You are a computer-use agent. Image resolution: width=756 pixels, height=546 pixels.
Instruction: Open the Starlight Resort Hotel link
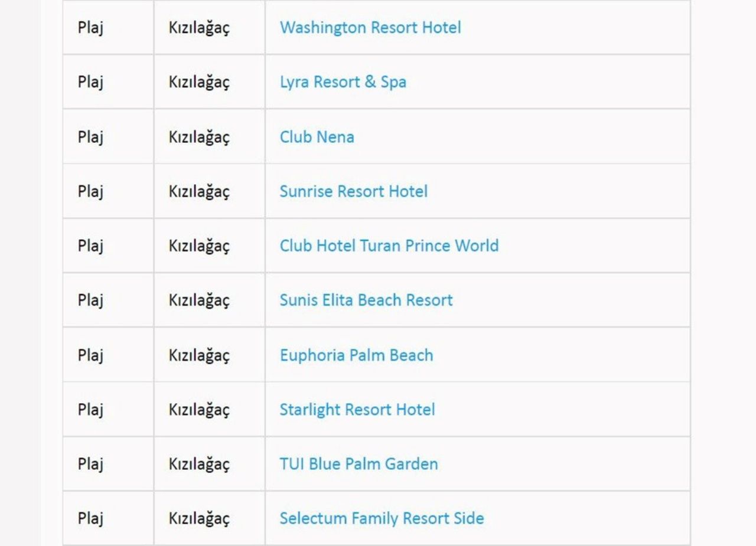357,410
